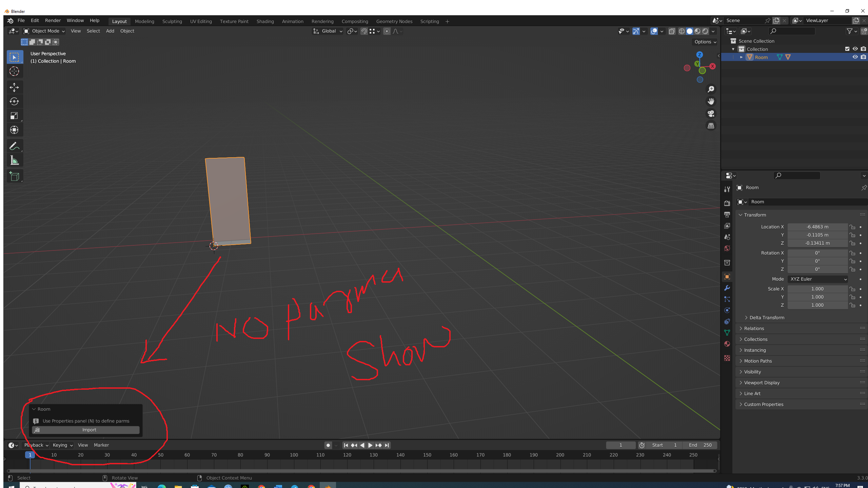Click the zoom view magnifier icon
The height and width of the screenshot is (488, 868).
point(711,89)
